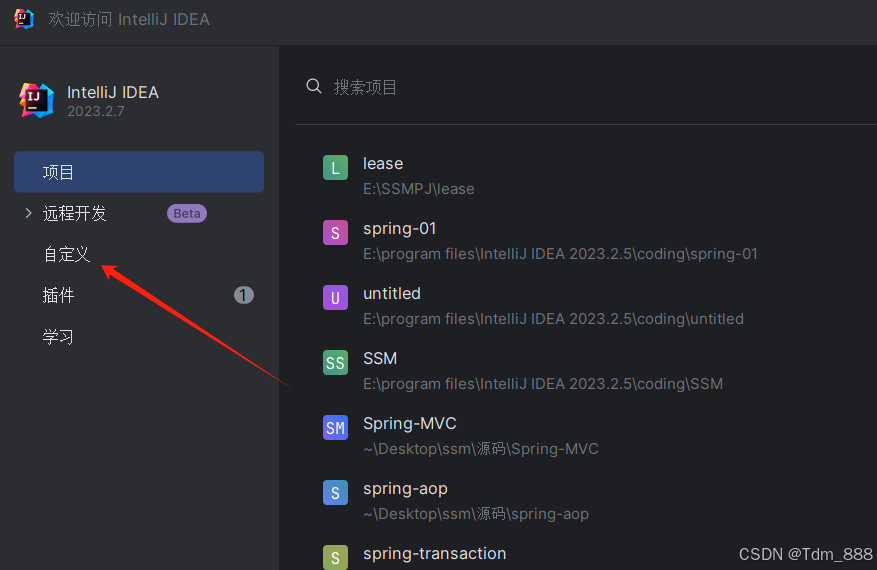Click the blue SM icon of Spring-MVC
Viewport: 877px width, 570px height.
pyautogui.click(x=336, y=427)
